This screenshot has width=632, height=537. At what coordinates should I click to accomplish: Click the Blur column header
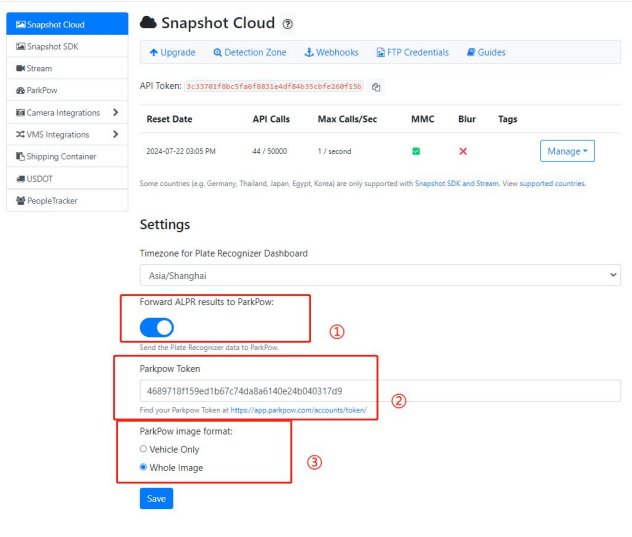pyautogui.click(x=467, y=119)
